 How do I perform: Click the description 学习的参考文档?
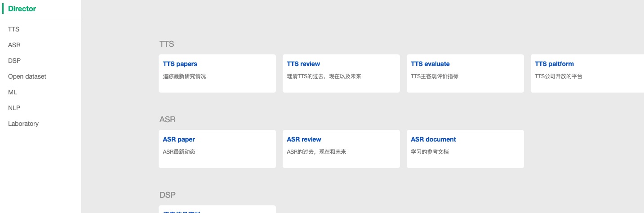coord(430,152)
